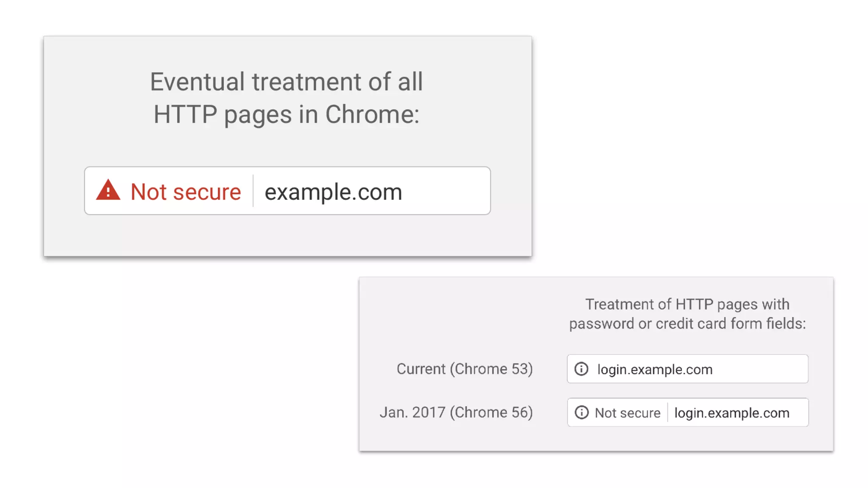Viewport: 868px width, 488px height.
Task: Click empty space in the Chrome 53 address bar
Action: (x=763, y=369)
